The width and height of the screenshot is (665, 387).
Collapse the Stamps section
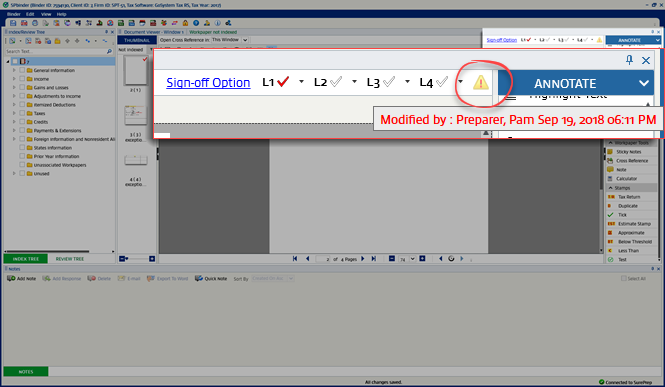click(611, 188)
